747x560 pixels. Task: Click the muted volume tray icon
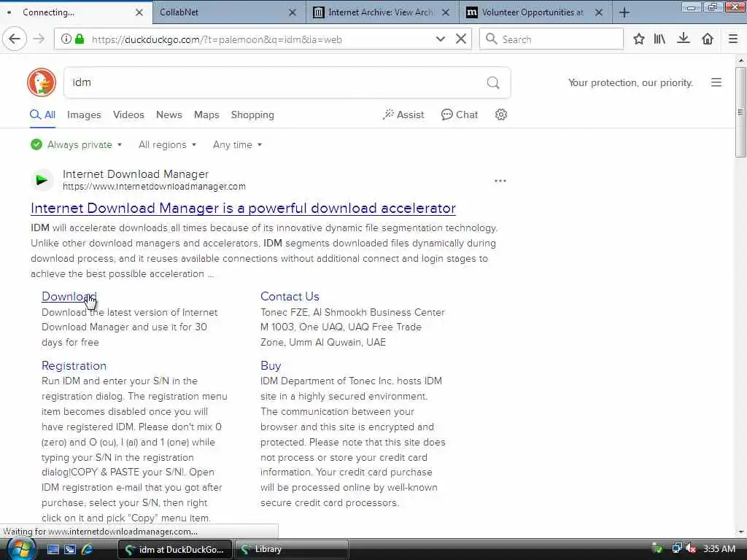tap(692, 548)
